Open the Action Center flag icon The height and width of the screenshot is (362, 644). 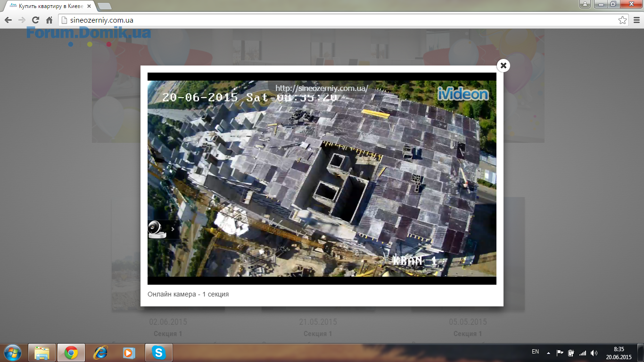[x=560, y=353]
